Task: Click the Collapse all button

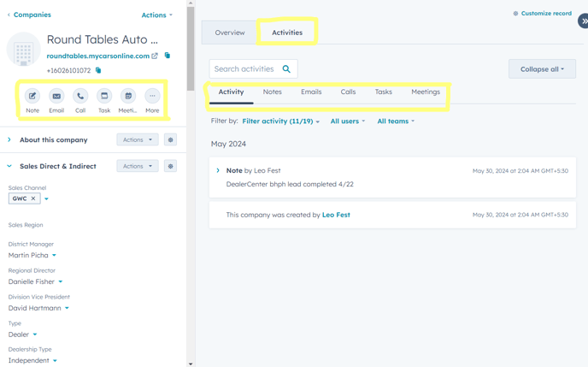Action: (542, 69)
